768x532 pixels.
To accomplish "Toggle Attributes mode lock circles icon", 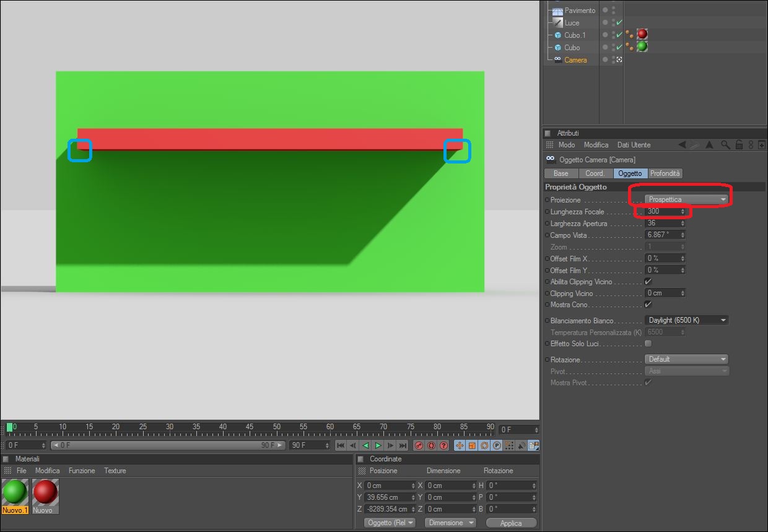I will pos(751,145).
